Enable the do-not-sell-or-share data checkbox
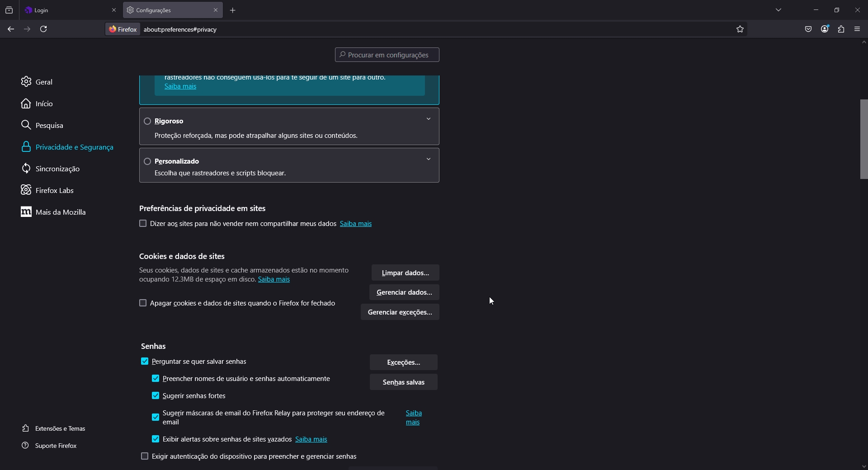 pyautogui.click(x=143, y=224)
